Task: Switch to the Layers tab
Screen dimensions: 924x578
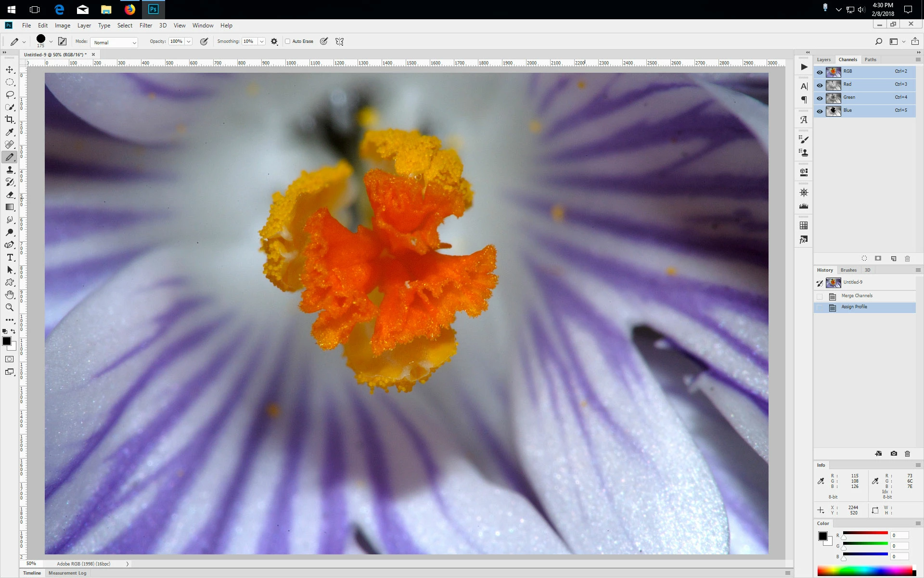Action: 823,60
